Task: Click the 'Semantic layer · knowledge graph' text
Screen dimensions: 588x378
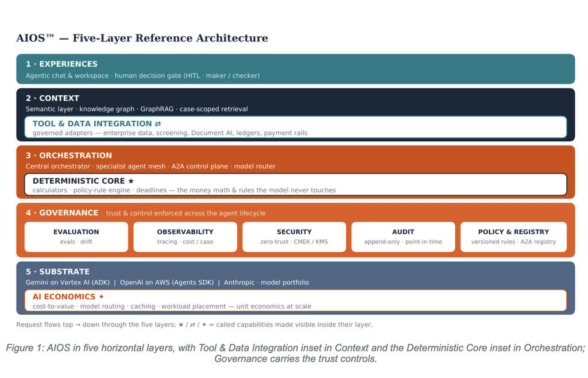Action: pyautogui.click(x=80, y=109)
